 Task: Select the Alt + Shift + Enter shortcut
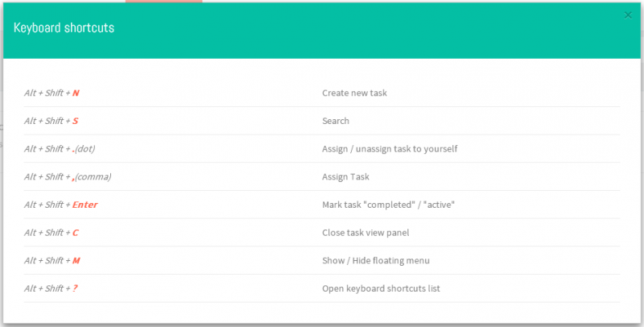tap(61, 205)
